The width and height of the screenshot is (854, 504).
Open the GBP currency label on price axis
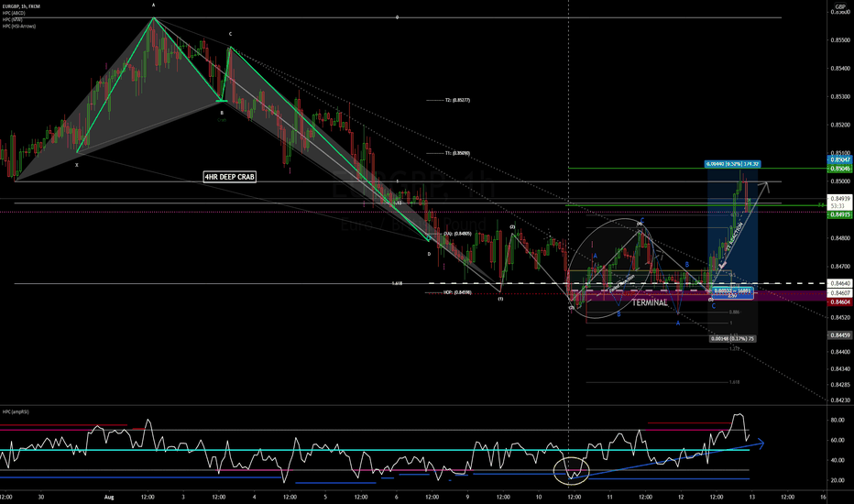(840, 6)
